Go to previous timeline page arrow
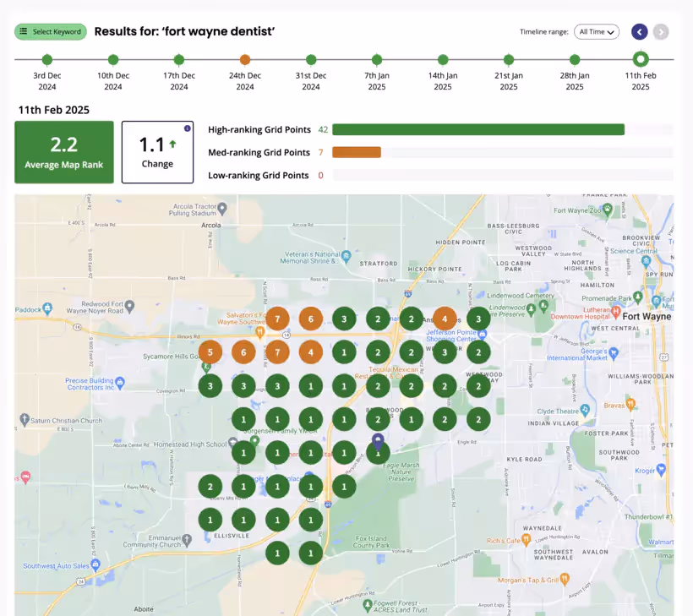The height and width of the screenshot is (616, 693). 640,32
